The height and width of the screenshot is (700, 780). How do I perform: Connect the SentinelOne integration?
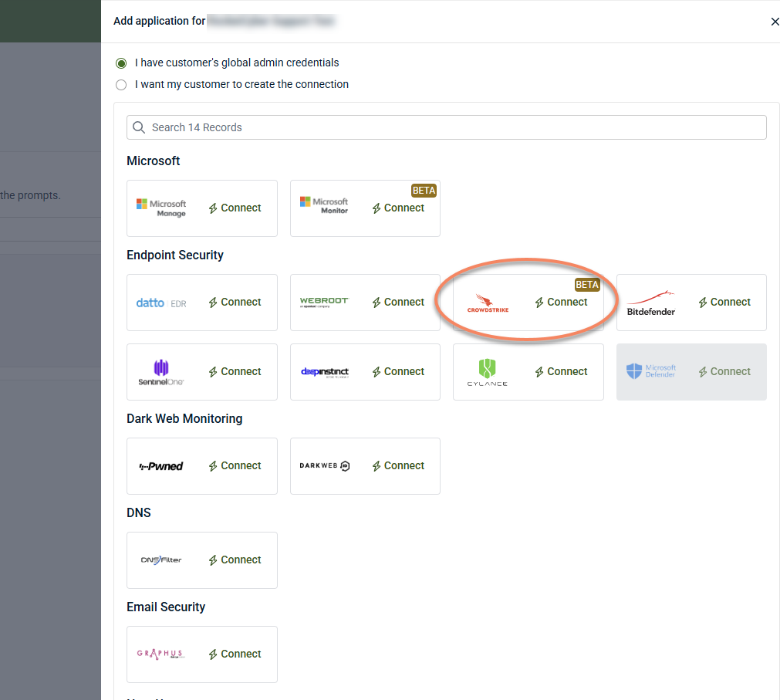click(235, 372)
